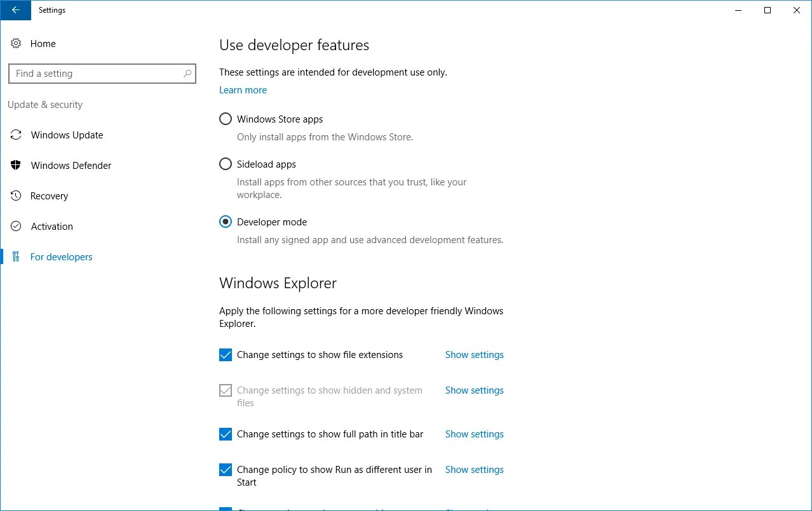The image size is (812, 511).
Task: Click the Windows Update refresh icon
Action: 16,135
